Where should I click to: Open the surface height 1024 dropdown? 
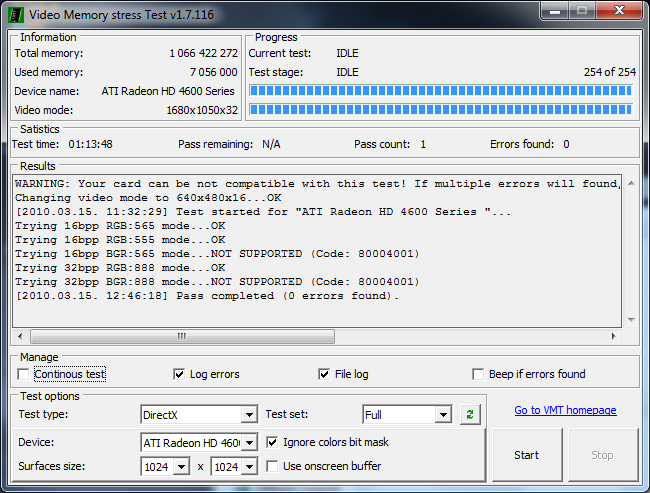(249, 467)
